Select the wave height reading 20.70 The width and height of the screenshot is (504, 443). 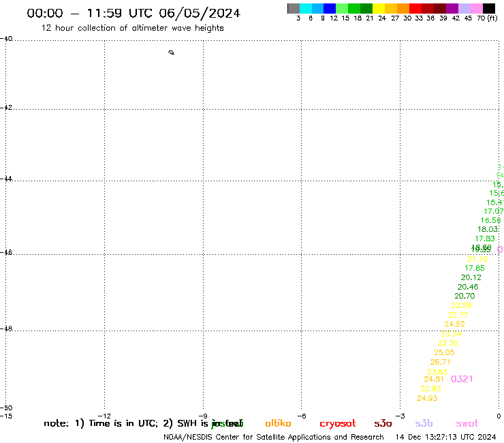464,296
